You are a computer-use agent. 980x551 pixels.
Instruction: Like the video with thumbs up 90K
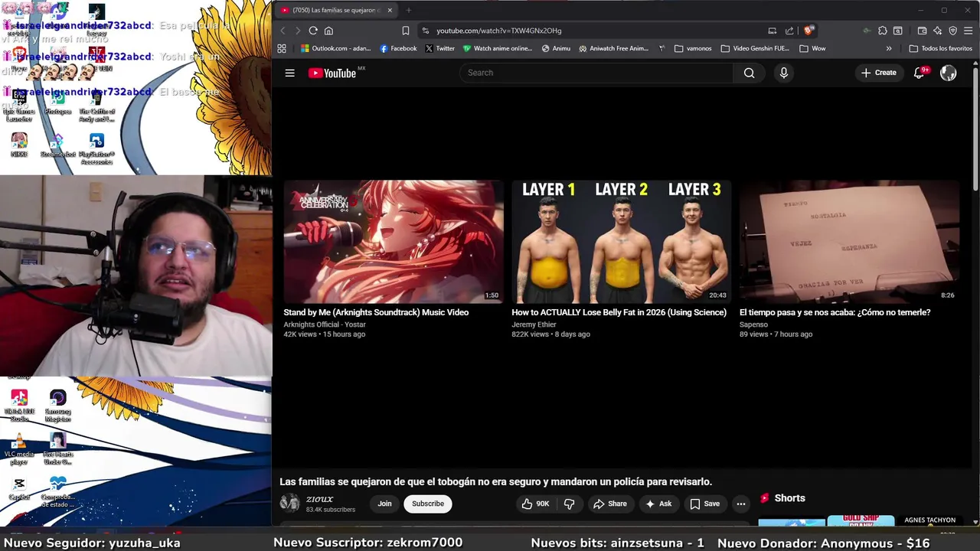coord(535,504)
